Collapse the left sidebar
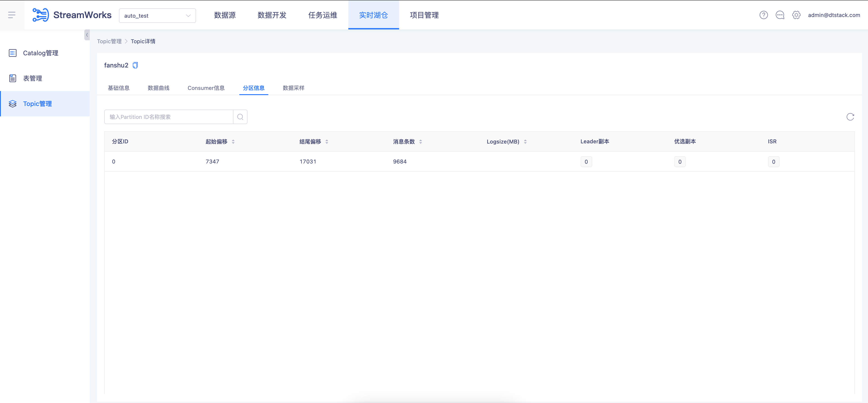The image size is (868, 403). pos(87,35)
